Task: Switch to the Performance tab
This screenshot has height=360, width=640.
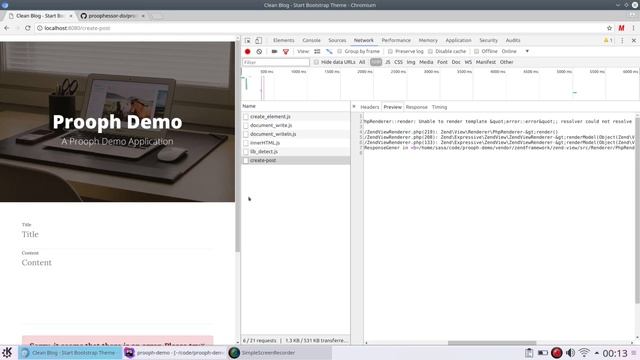Action: (396, 40)
